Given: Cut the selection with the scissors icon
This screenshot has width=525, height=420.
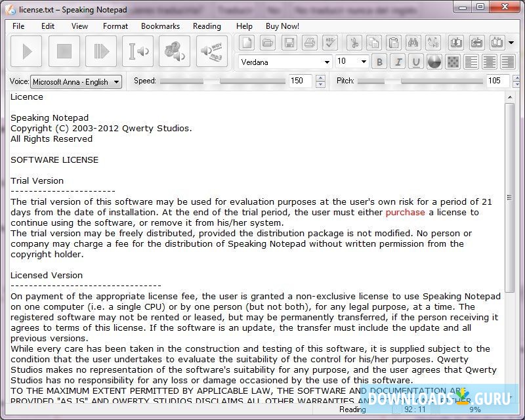Looking at the screenshot, I should [354, 43].
